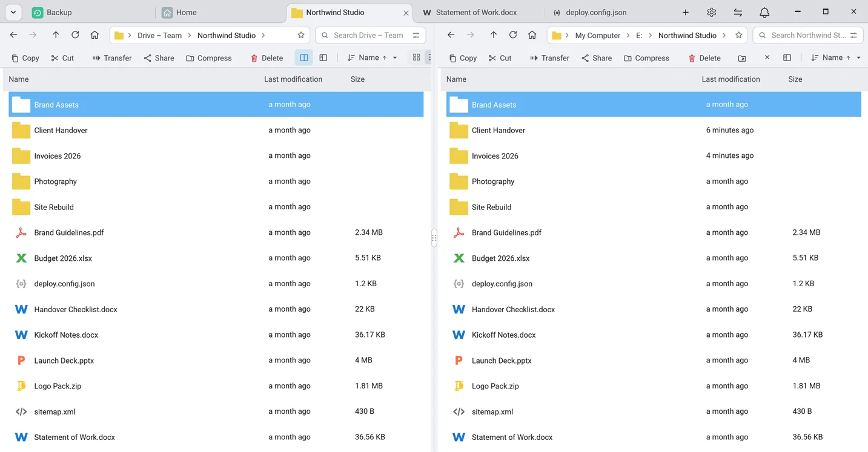868x452 pixels.
Task: Close the right pane with the X
Action: point(767,57)
